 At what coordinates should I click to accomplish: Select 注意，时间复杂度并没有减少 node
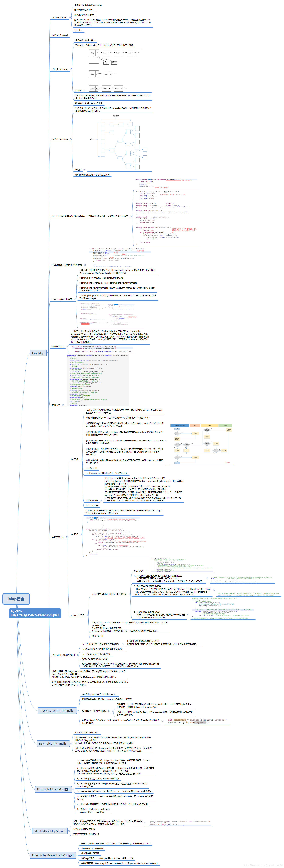click(x=95, y=658)
